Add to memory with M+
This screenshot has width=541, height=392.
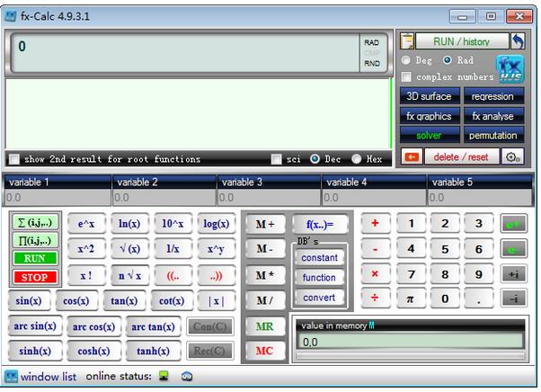tap(265, 224)
